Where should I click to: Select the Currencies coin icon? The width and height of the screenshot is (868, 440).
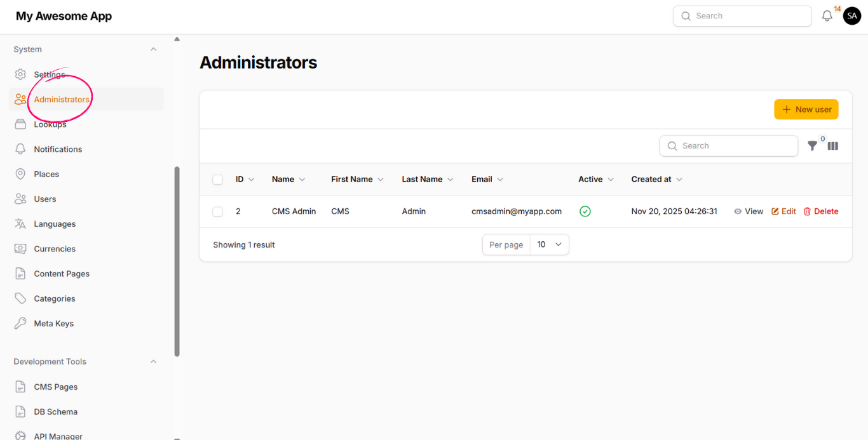coord(20,248)
